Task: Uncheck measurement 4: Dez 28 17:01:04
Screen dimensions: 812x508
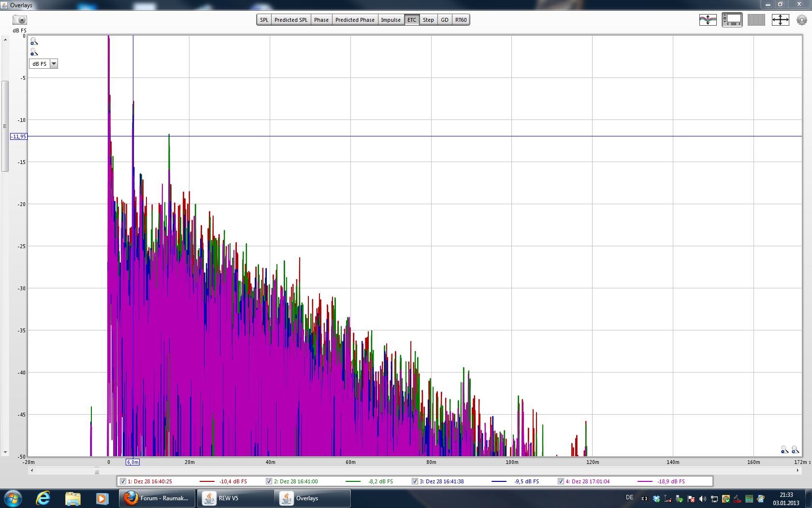Action: [x=561, y=481]
